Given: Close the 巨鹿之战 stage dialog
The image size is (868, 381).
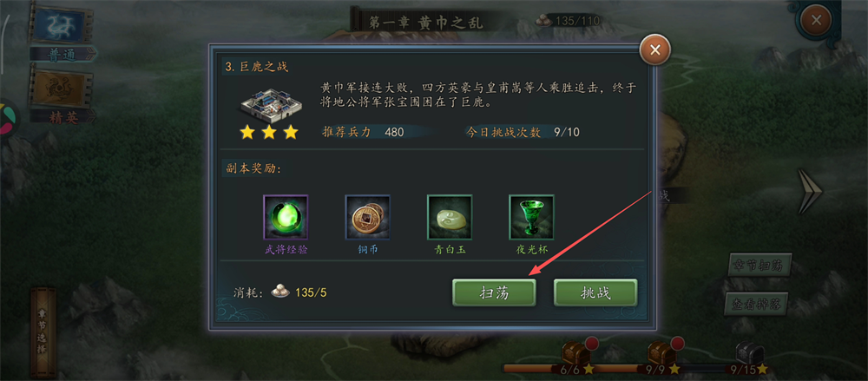Looking at the screenshot, I should coord(654,50).
